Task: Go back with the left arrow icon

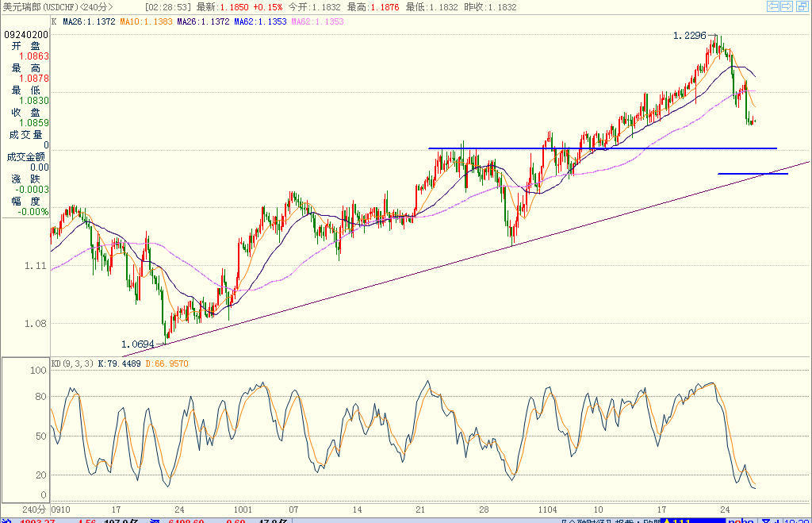Action: tap(772, 6)
